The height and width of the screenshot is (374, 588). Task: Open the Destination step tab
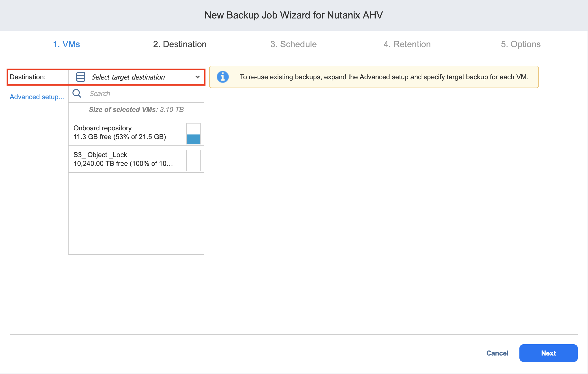180,44
